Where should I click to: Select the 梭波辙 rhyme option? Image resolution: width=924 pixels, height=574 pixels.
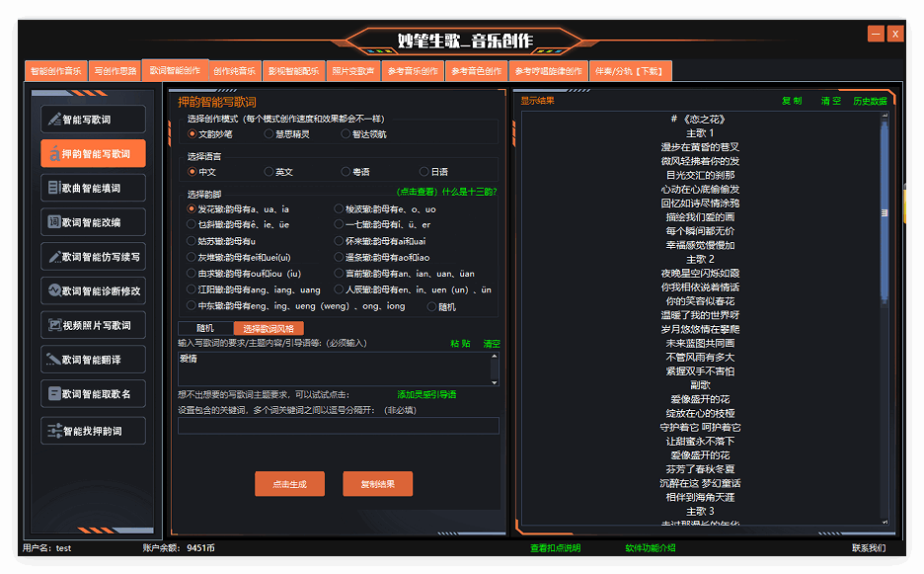pos(339,209)
